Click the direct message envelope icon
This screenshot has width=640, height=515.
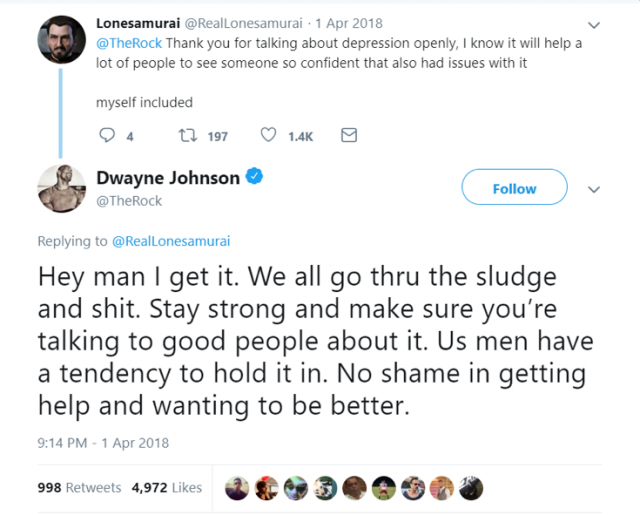[x=349, y=136]
